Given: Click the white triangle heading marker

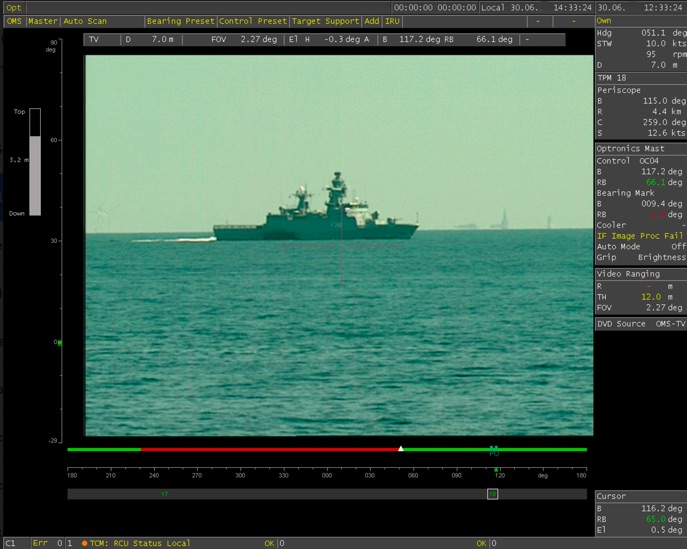Looking at the screenshot, I should (400, 449).
